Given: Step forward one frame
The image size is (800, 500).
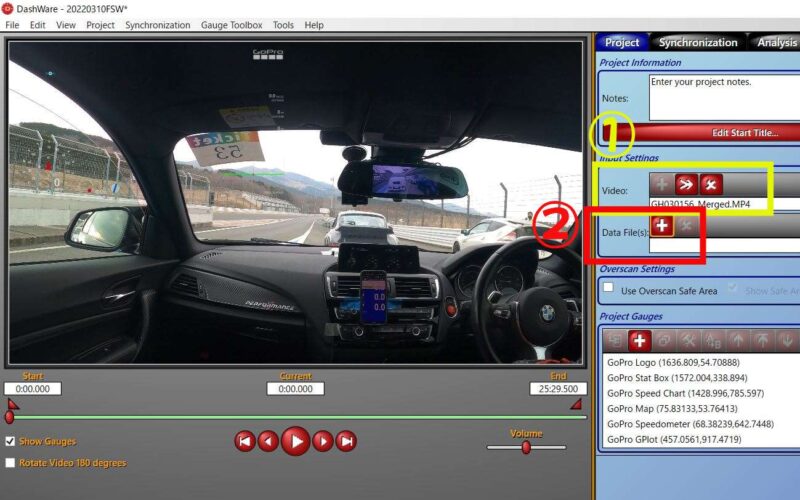Looking at the screenshot, I should (x=322, y=441).
